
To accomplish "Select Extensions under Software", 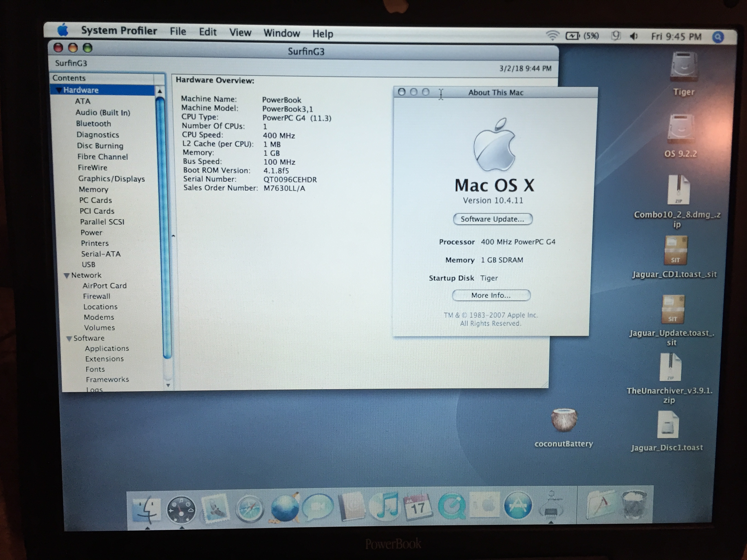I will [104, 359].
